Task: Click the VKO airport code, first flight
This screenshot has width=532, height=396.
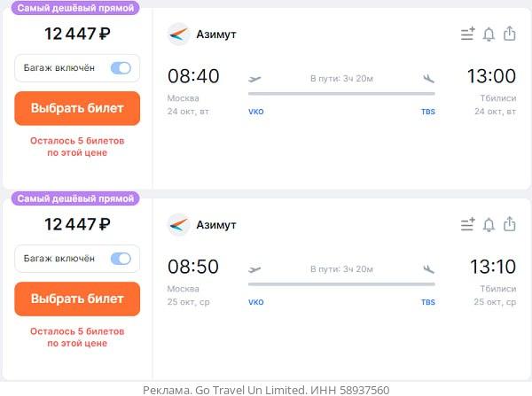Action: tap(256, 113)
